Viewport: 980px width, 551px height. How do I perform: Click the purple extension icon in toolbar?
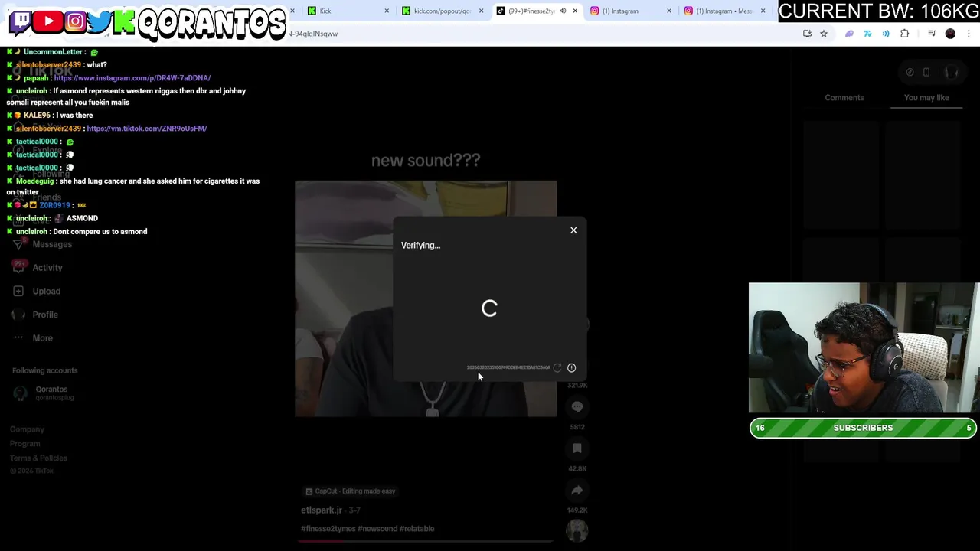(x=849, y=34)
